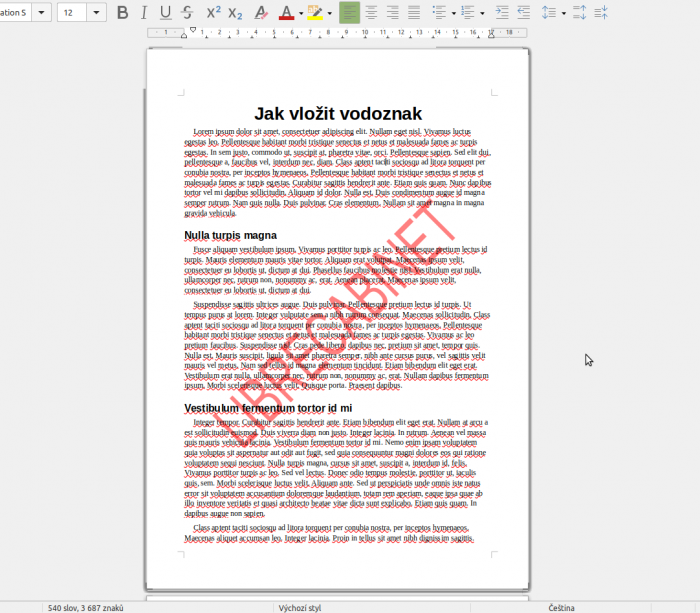
Task: Click the heading Nulla turpis magna
Action: click(230, 235)
